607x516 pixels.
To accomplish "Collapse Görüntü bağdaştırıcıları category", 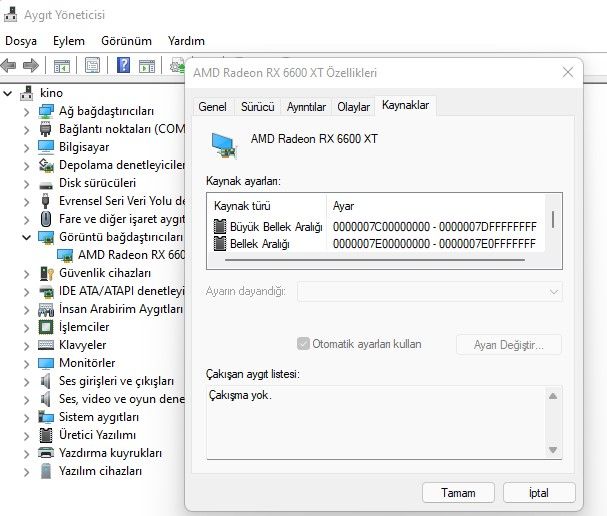I will [x=26, y=237].
